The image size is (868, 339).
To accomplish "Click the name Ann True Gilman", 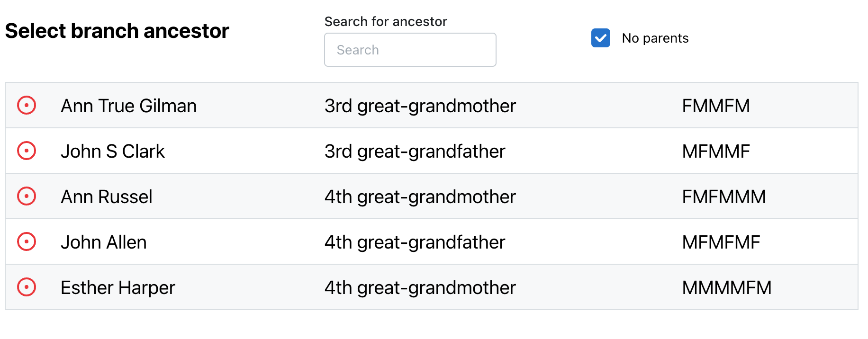I will click(128, 106).
